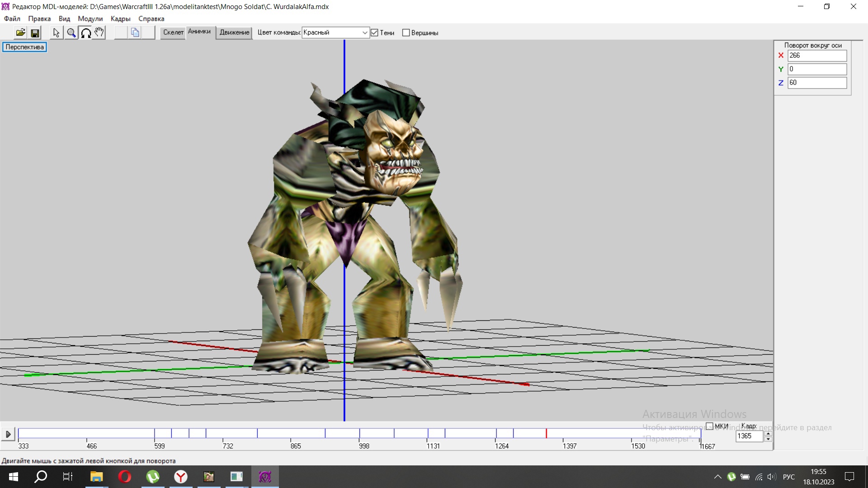Open Task View on taskbar
Viewport: 868px width, 488px height.
coord(68,477)
